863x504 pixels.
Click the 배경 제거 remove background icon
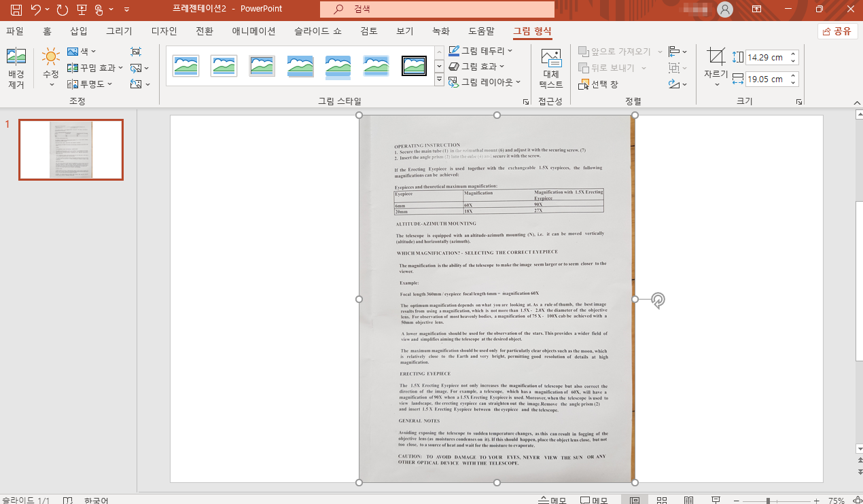[x=16, y=69]
